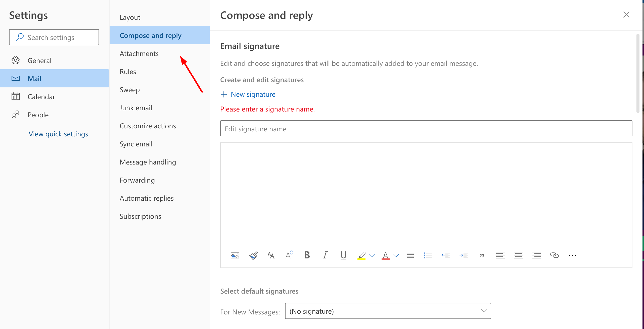Switch to the Attachments settings section

pyautogui.click(x=139, y=53)
